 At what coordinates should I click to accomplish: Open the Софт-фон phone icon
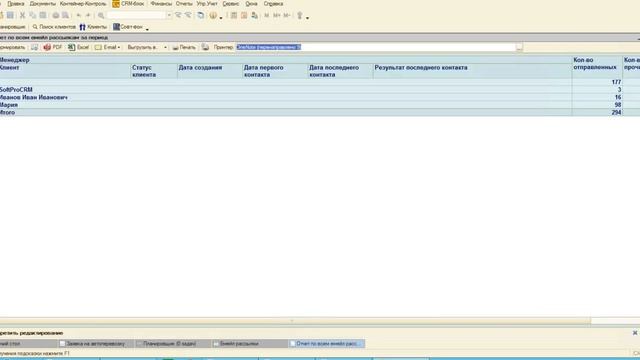pos(116,27)
